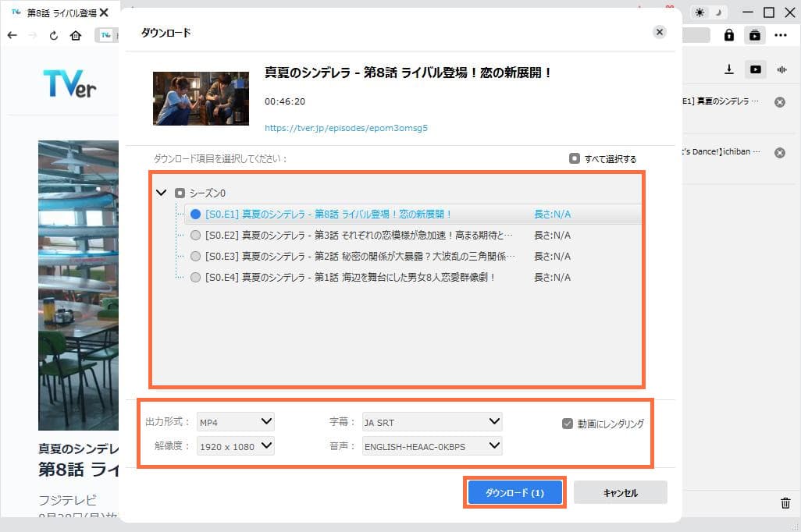Check the すべて選択する select-all checkbox
This screenshot has width=801, height=532.
point(575,158)
